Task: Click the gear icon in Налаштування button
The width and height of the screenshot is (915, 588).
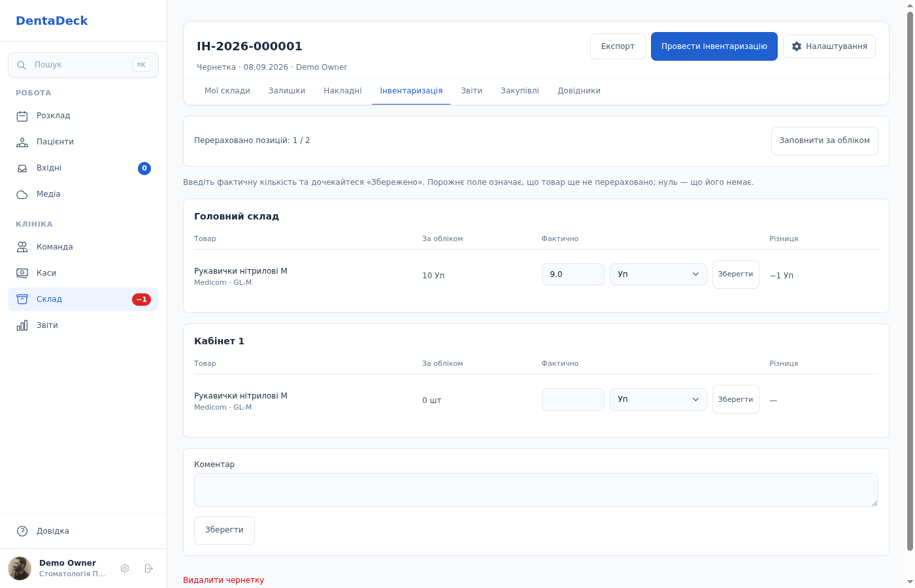Action: click(x=797, y=46)
